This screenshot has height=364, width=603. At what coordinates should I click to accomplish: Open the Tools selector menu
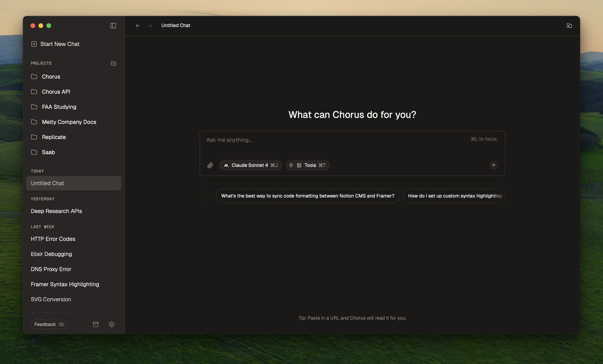(308, 165)
